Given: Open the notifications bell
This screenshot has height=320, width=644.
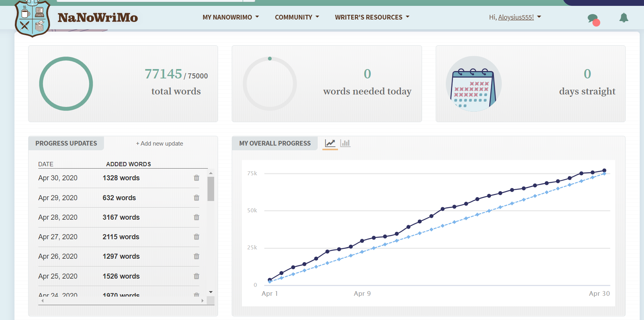Looking at the screenshot, I should [x=624, y=18].
